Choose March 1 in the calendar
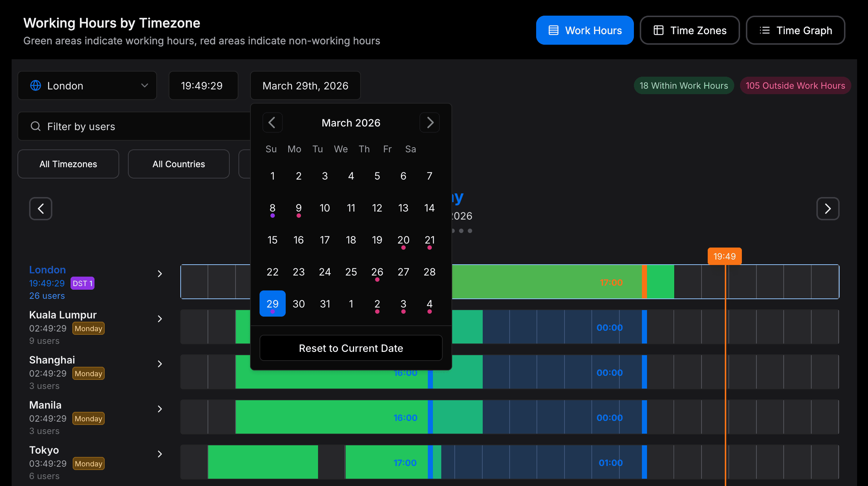The width and height of the screenshot is (868, 486). tap(272, 176)
